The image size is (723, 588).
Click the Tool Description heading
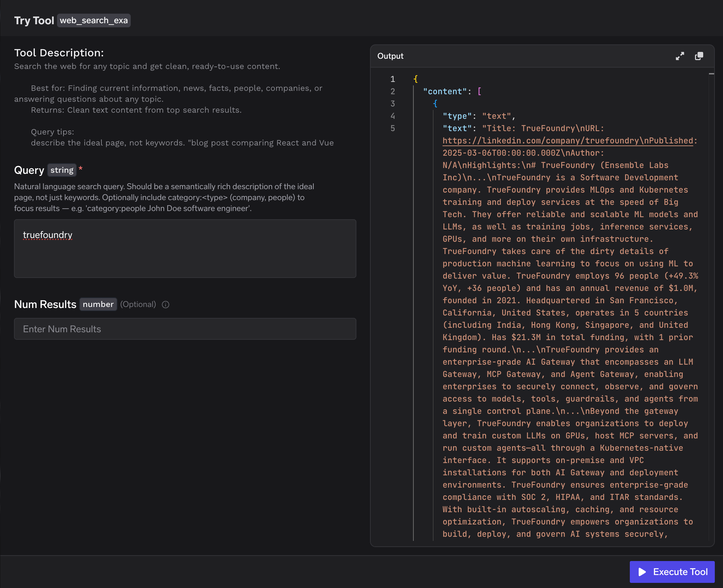click(x=59, y=53)
